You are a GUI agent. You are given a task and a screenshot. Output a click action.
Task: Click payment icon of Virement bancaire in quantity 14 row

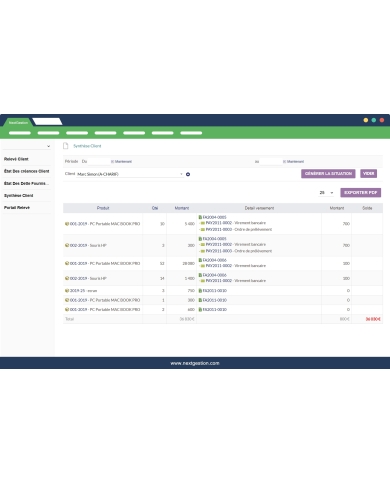(x=203, y=281)
